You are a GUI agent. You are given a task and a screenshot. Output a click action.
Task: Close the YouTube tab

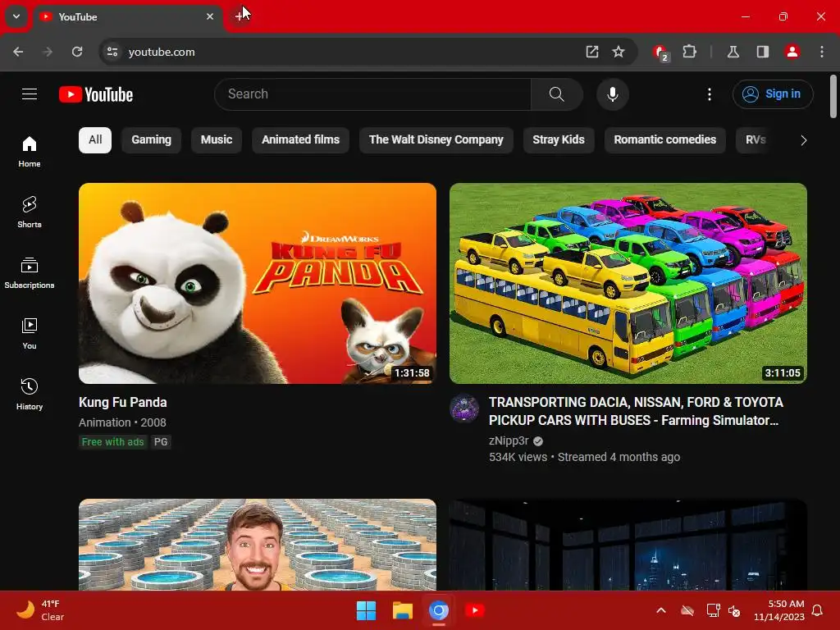tap(210, 16)
